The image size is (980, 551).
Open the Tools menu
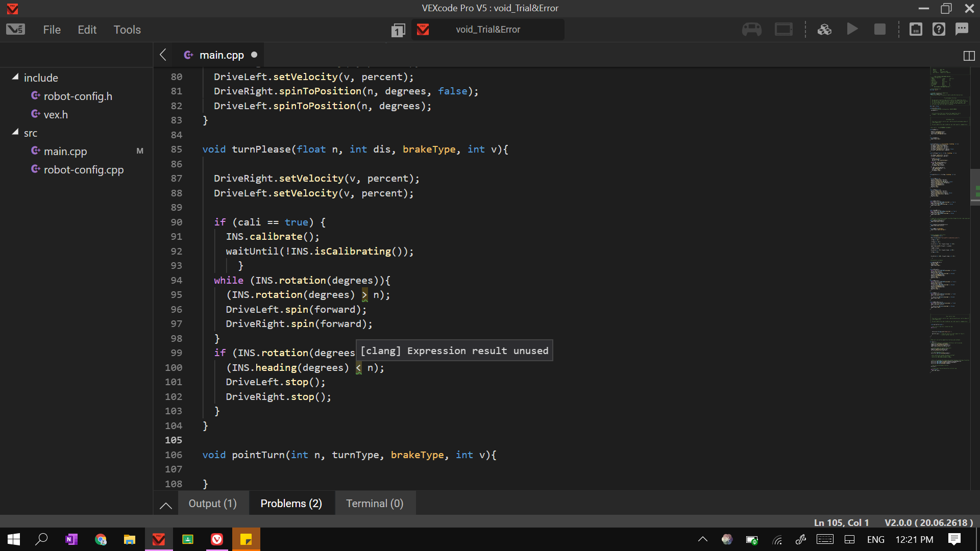[127, 30]
